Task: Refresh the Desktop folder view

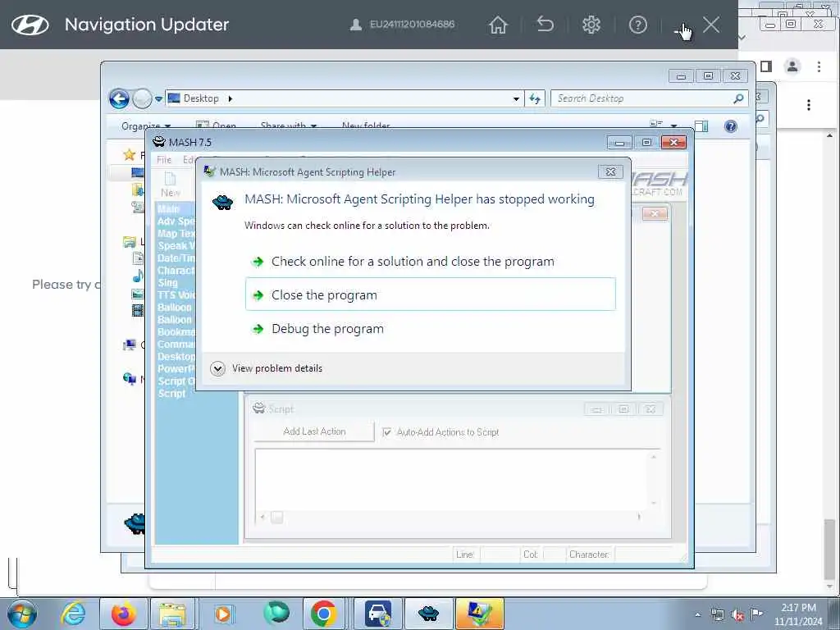Action: click(535, 98)
